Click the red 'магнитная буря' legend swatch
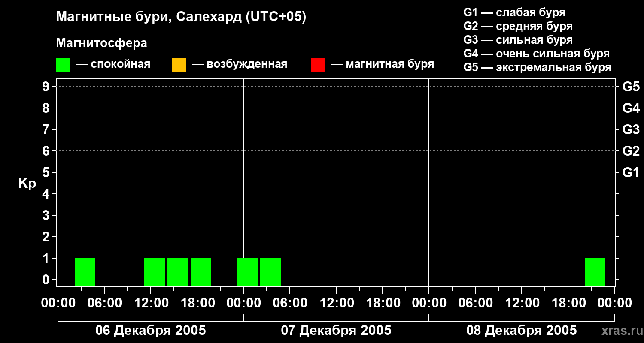 tap(318, 65)
